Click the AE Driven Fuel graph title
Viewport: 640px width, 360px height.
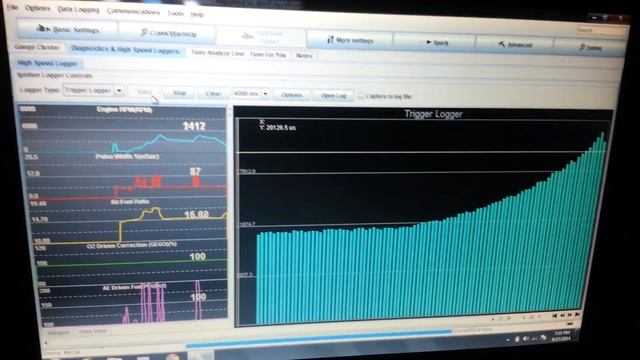click(134, 287)
